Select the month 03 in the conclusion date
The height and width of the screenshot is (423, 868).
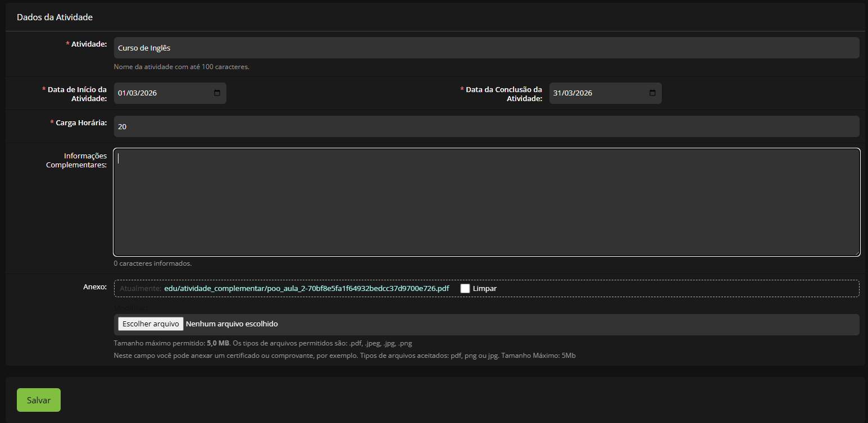point(569,93)
